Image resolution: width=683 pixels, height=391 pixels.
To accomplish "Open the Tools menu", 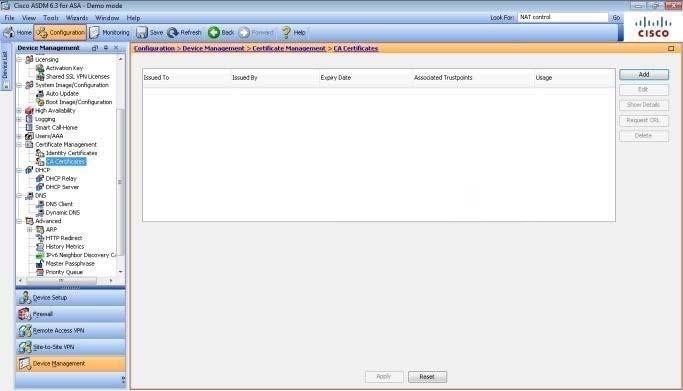I will [x=51, y=18].
